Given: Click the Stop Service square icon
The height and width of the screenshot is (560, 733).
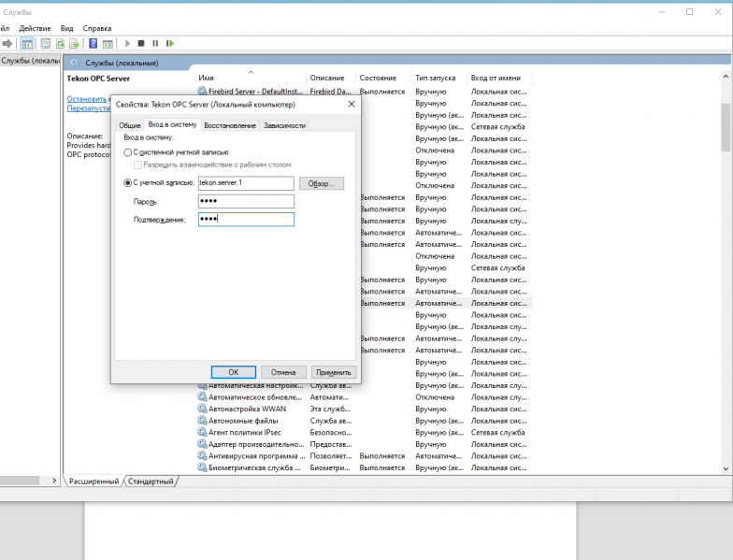Looking at the screenshot, I should pos(141,43).
